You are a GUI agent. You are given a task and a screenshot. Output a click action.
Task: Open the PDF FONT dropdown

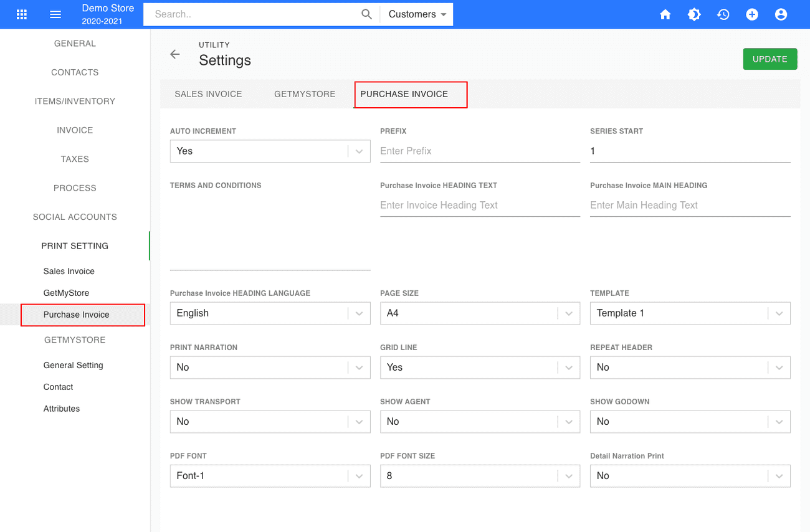click(x=270, y=475)
